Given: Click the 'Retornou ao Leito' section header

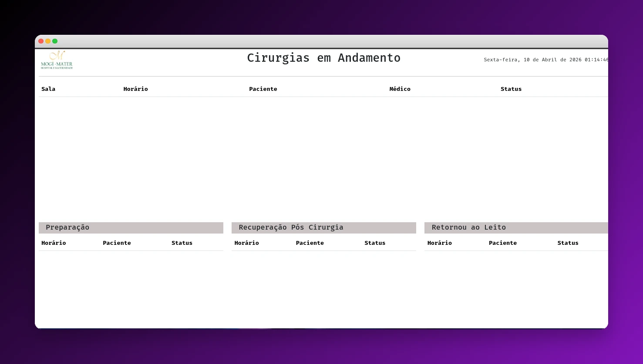Looking at the screenshot, I should [516, 227].
